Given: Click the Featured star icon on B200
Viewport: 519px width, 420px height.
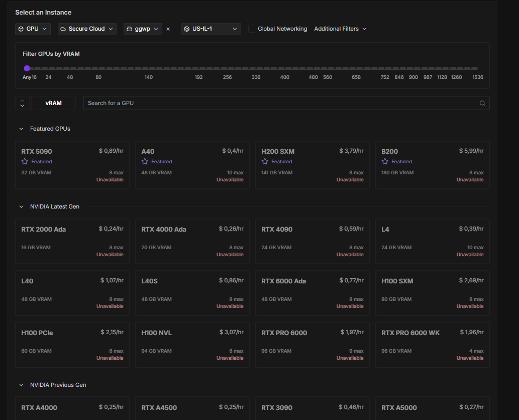Looking at the screenshot, I should [385, 161].
